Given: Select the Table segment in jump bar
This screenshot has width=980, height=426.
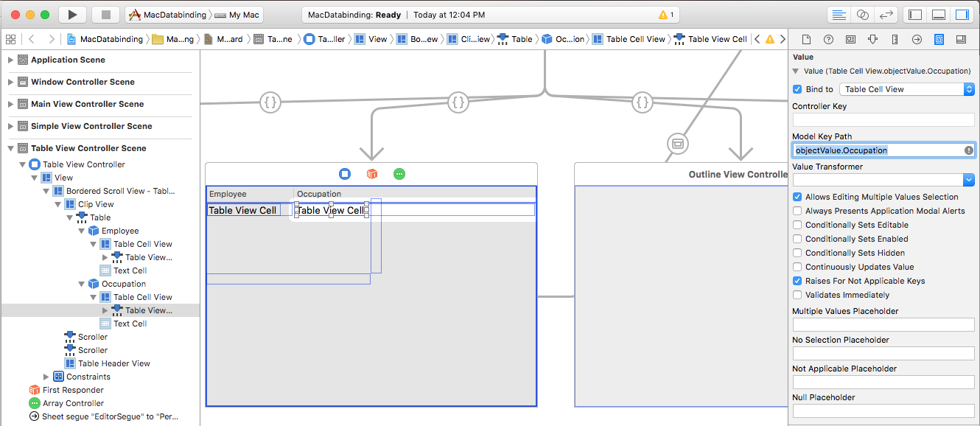Looking at the screenshot, I should pos(514,39).
